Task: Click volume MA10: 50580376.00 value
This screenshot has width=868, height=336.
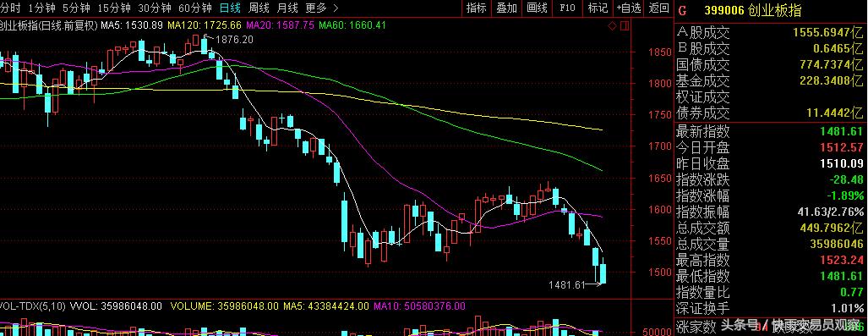Action: pyautogui.click(x=419, y=306)
